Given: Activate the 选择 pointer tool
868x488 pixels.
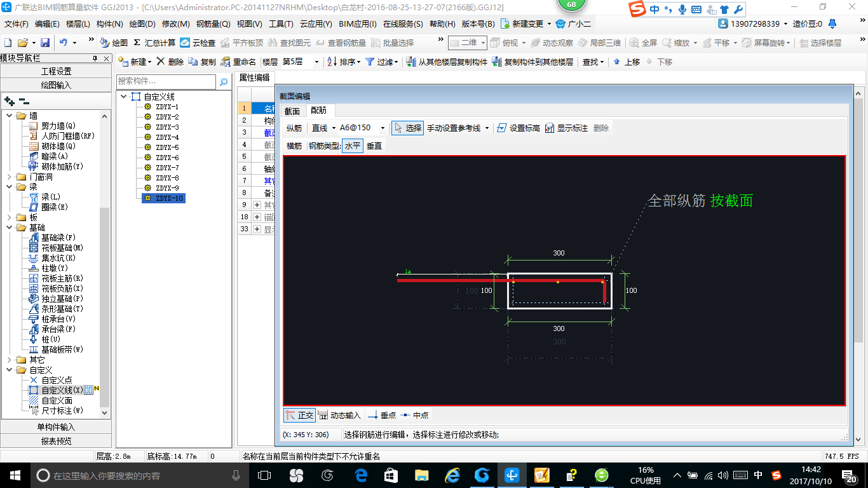Looking at the screenshot, I should pos(408,128).
